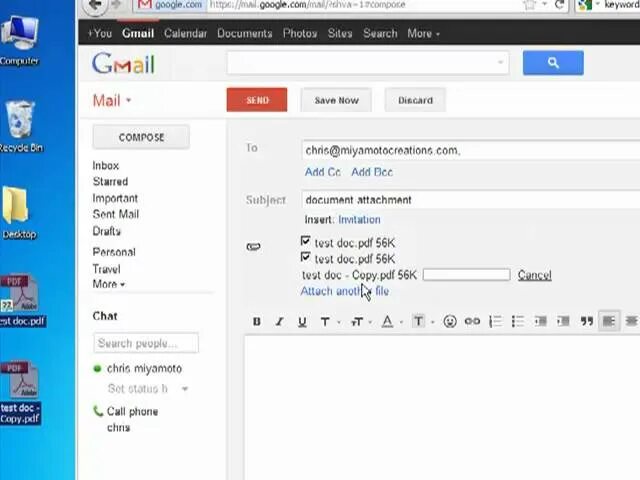
Task: Click the Insert Invitation link
Action: tap(359, 220)
